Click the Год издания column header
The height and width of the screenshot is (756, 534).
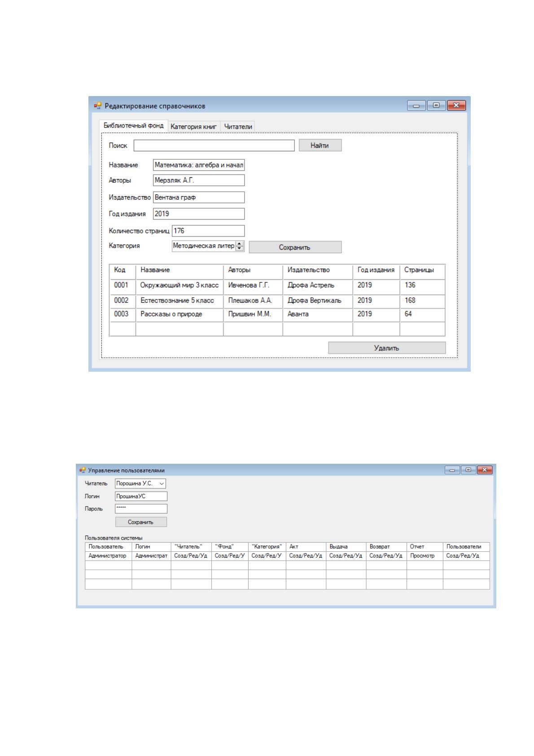click(376, 270)
